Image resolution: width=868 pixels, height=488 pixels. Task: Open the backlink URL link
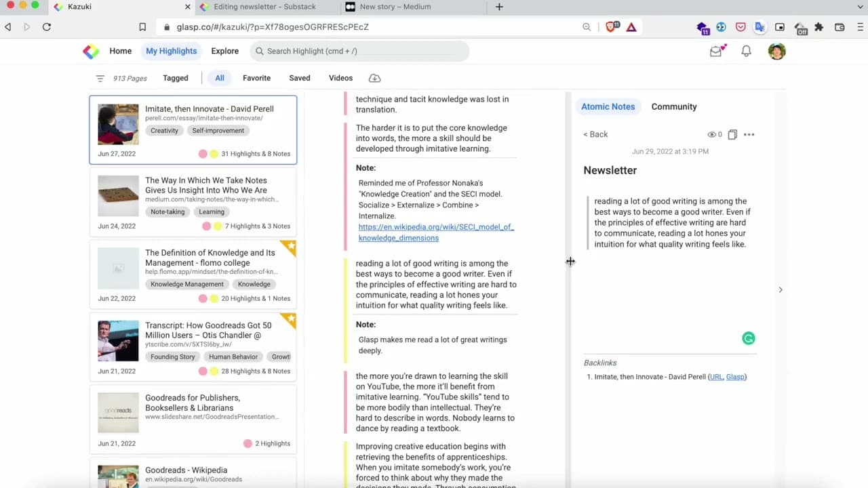716,377
